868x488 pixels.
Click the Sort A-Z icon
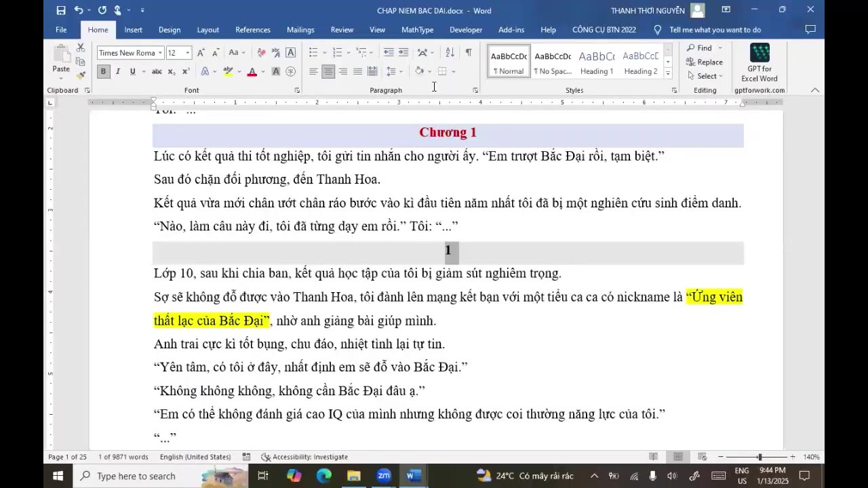[450, 53]
